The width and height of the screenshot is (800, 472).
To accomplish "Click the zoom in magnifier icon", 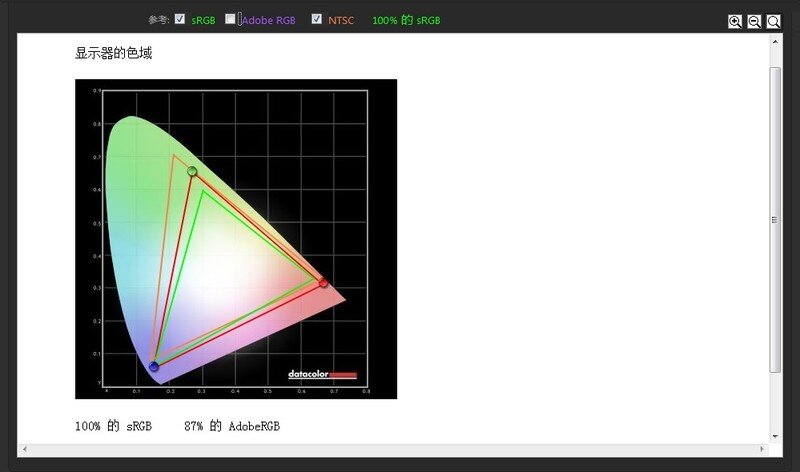I will [x=735, y=21].
